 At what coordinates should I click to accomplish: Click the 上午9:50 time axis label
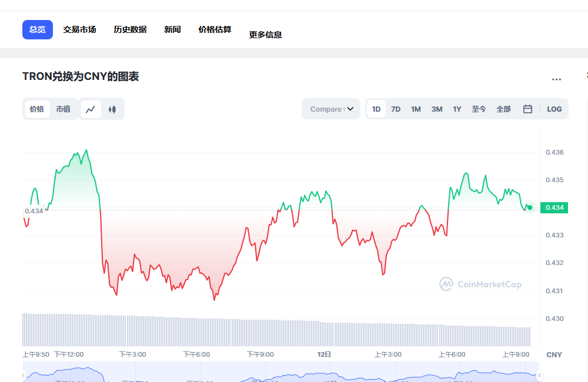36,354
